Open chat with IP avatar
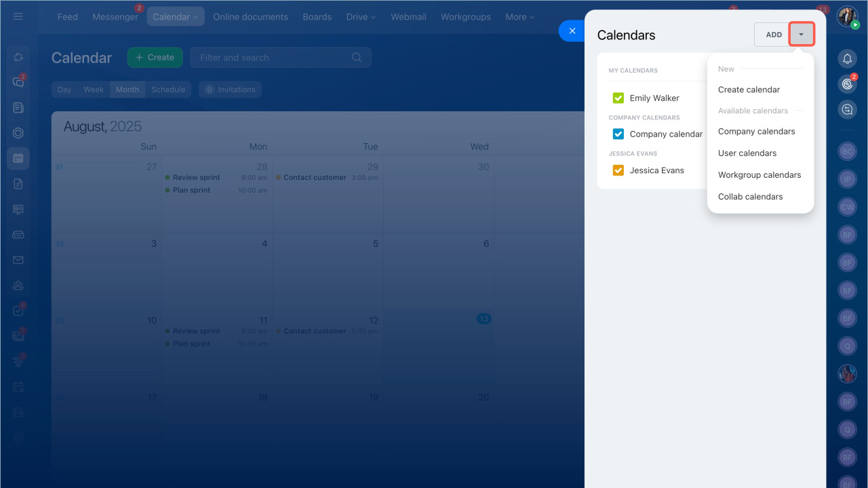Image resolution: width=868 pixels, height=488 pixels. click(x=847, y=180)
